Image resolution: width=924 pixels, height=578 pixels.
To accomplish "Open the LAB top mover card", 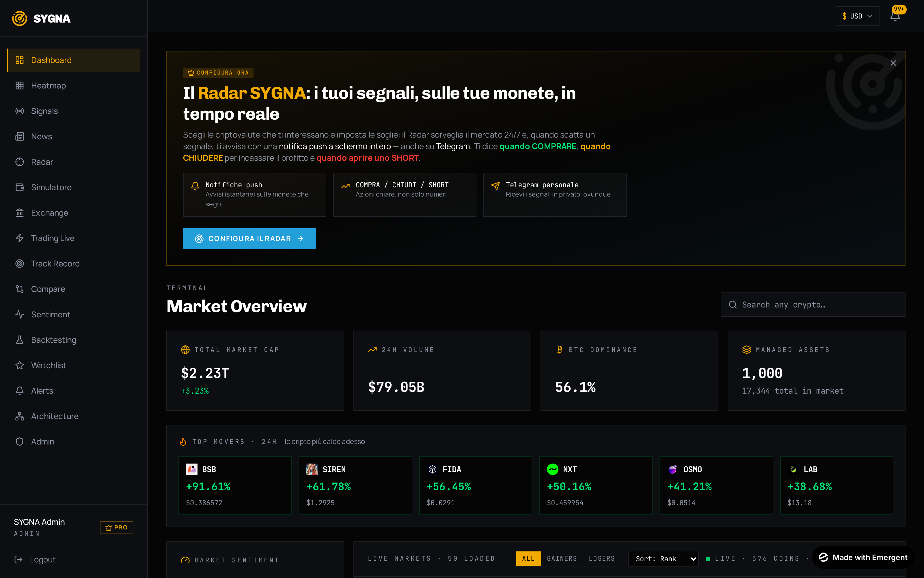I will click(x=837, y=485).
